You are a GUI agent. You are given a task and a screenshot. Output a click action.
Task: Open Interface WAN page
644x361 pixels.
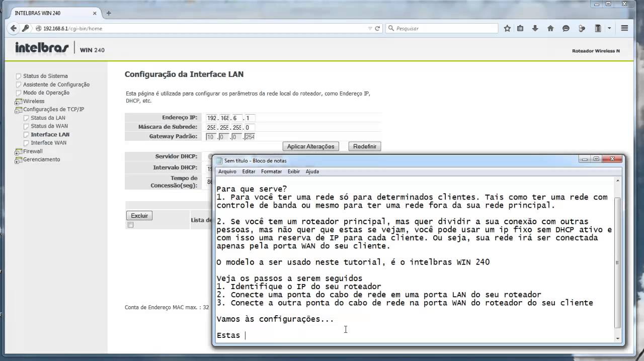pyautogui.click(x=48, y=143)
